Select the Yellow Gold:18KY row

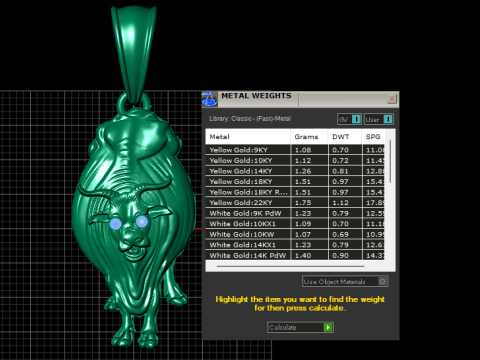[295, 182]
